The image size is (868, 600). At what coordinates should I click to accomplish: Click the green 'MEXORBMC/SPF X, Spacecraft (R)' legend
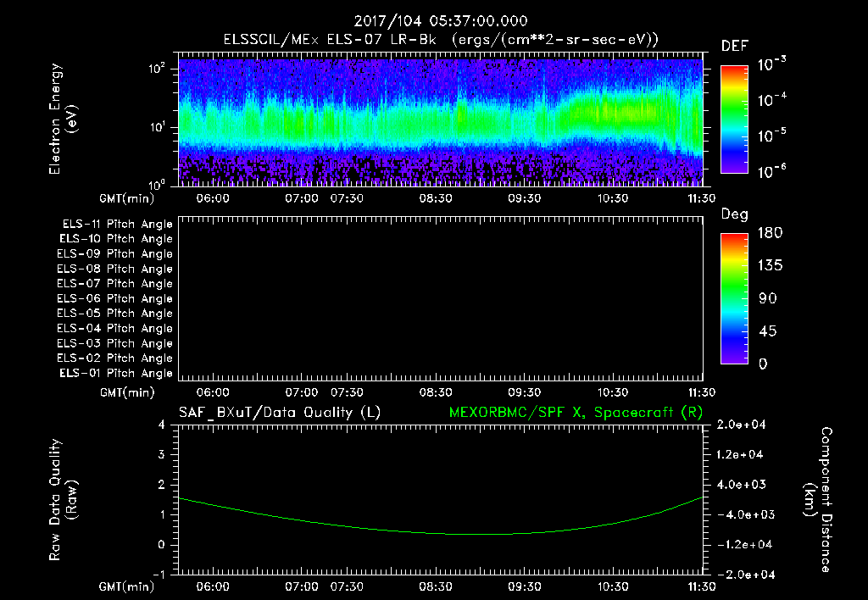click(x=576, y=413)
